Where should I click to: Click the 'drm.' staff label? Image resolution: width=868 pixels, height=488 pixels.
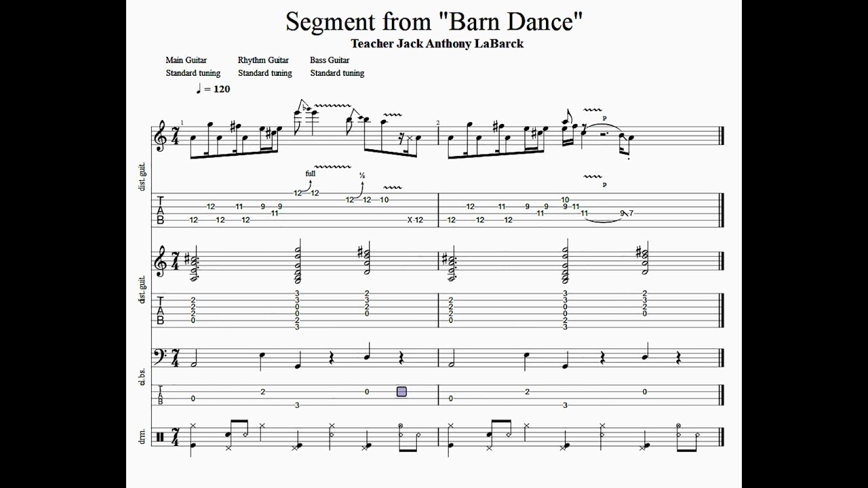pyautogui.click(x=142, y=436)
